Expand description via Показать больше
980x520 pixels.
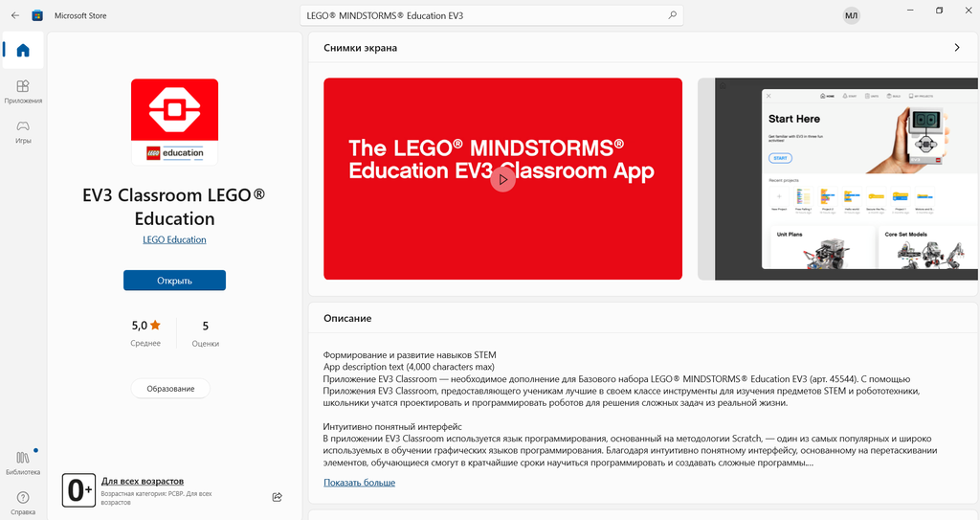pyautogui.click(x=359, y=483)
